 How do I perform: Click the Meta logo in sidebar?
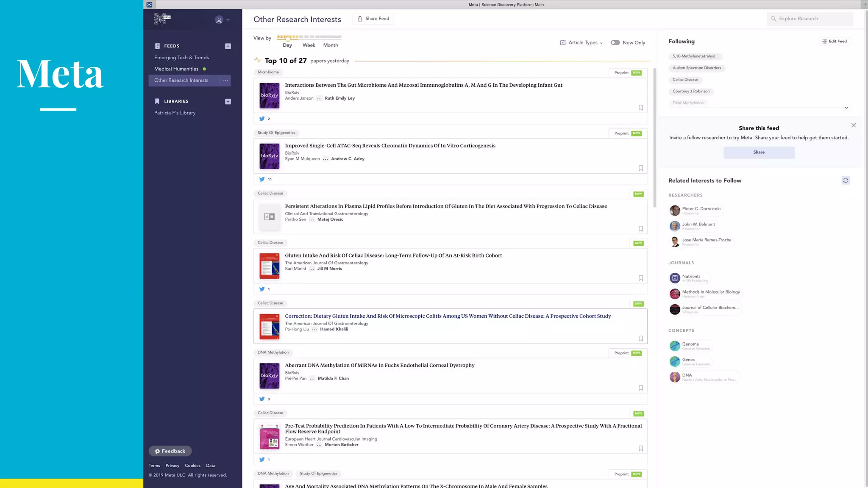pos(162,19)
